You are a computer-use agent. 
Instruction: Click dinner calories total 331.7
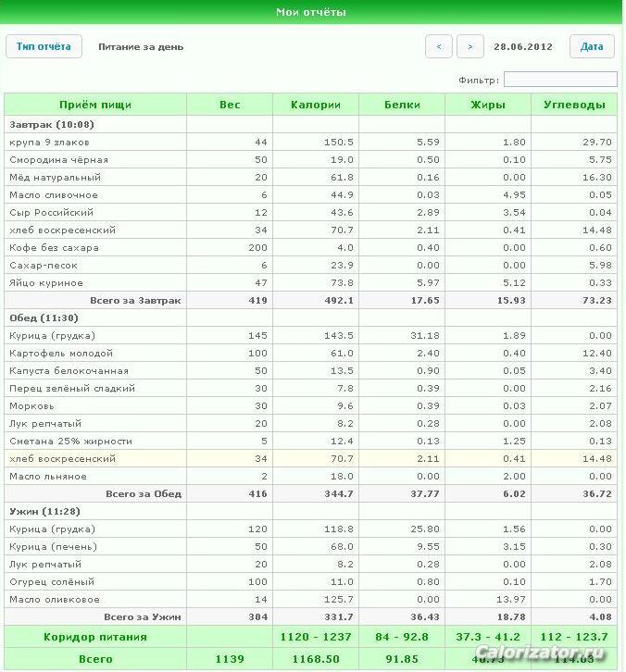[339, 616]
